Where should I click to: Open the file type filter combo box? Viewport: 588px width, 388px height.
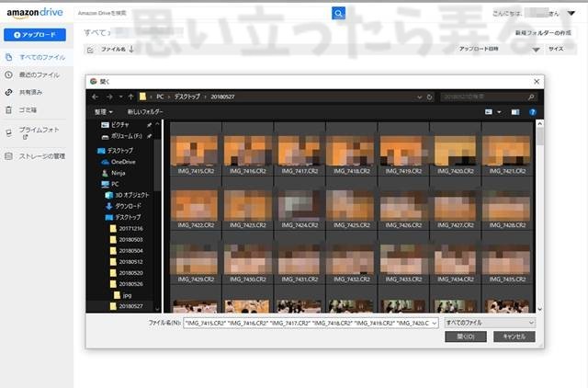490,323
